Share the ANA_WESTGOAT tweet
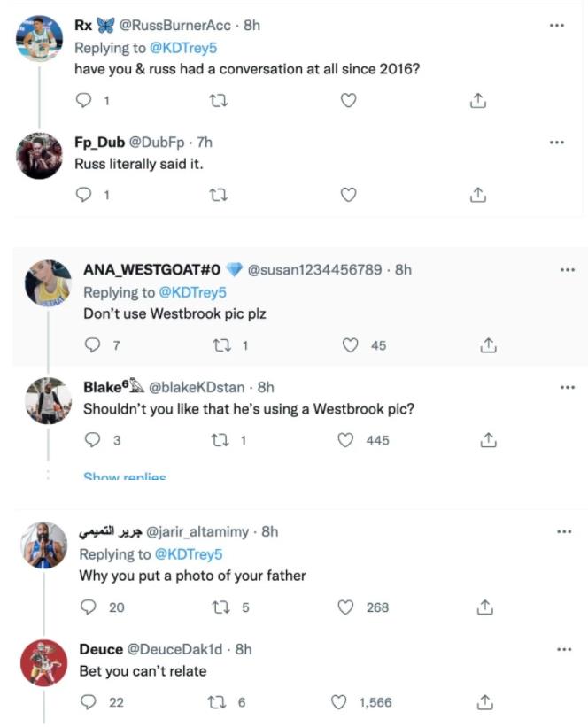The image size is (588, 727). click(x=486, y=345)
